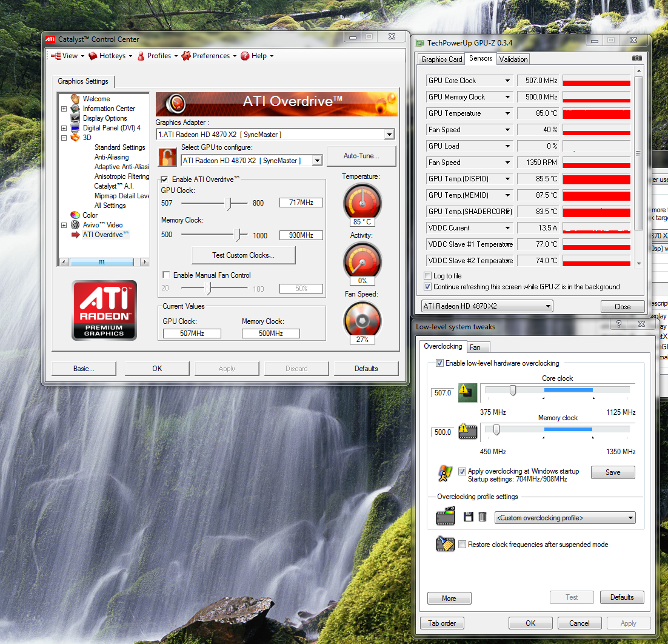Switch to GPU-Z Graphics Card tab
This screenshot has width=668, height=644.
[x=441, y=59]
